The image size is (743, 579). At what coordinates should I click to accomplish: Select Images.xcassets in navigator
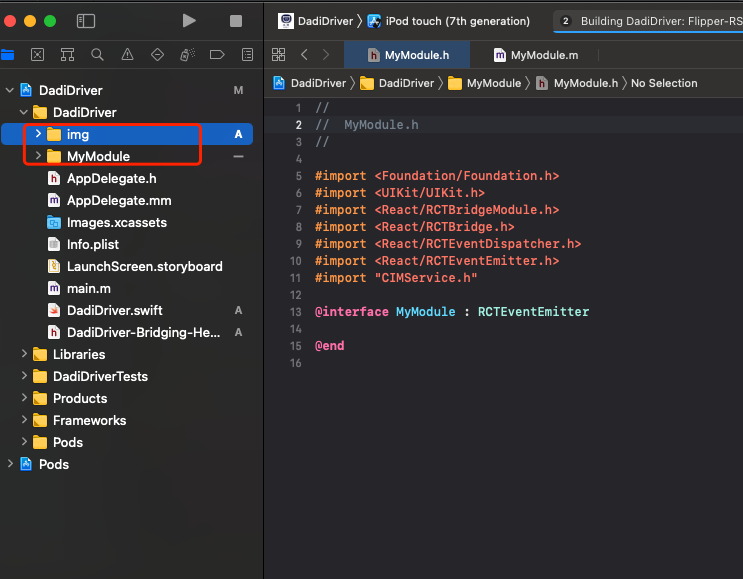tap(127, 222)
